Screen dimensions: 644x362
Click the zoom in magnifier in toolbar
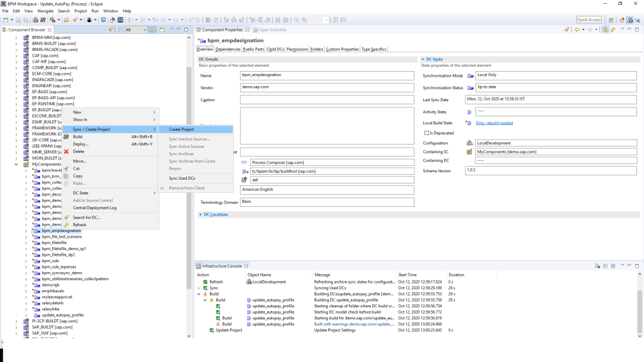coord(304,19)
